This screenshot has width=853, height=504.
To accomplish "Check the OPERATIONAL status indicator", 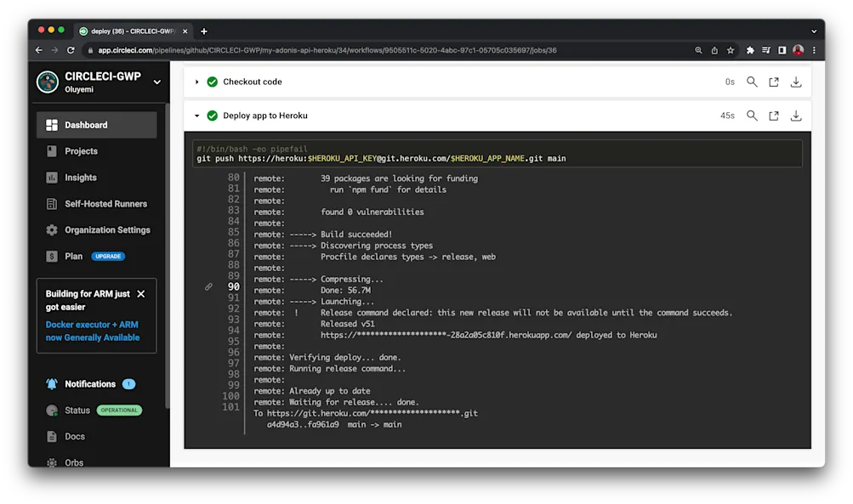I will (119, 410).
